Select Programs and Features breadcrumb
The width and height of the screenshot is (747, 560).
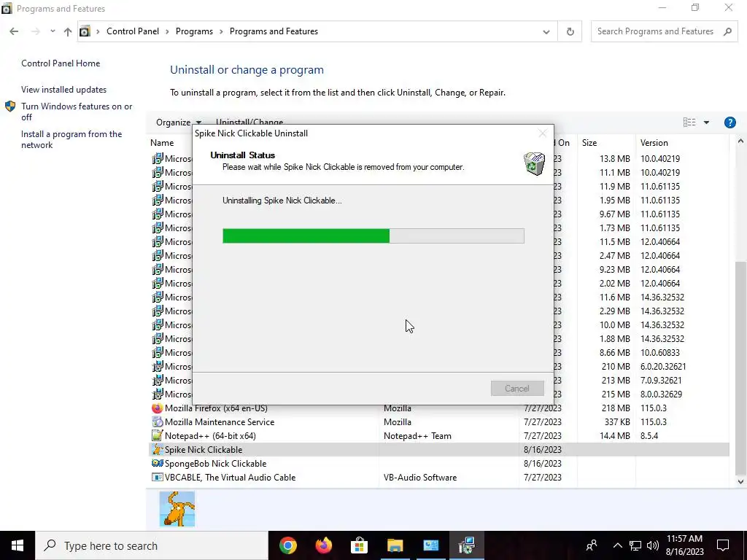coord(274,31)
